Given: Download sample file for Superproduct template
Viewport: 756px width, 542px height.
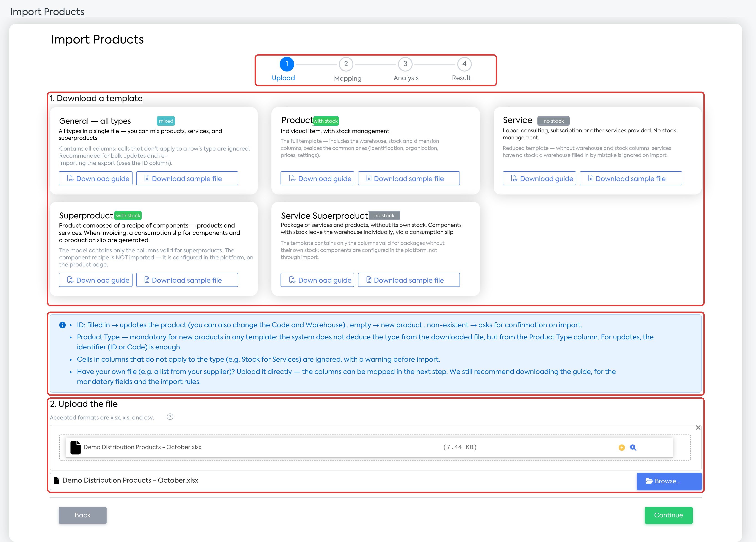Looking at the screenshot, I should click(187, 280).
